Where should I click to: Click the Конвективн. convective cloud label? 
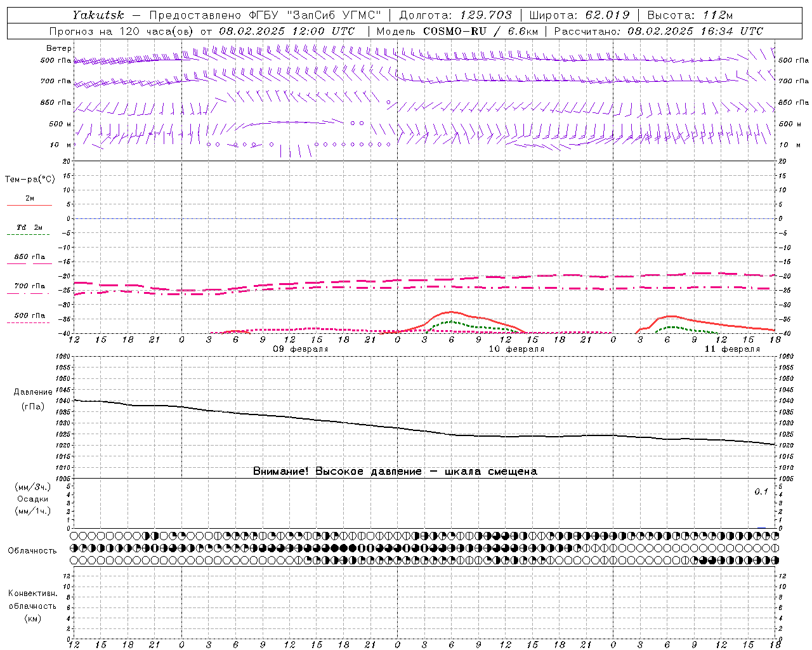click(32, 594)
